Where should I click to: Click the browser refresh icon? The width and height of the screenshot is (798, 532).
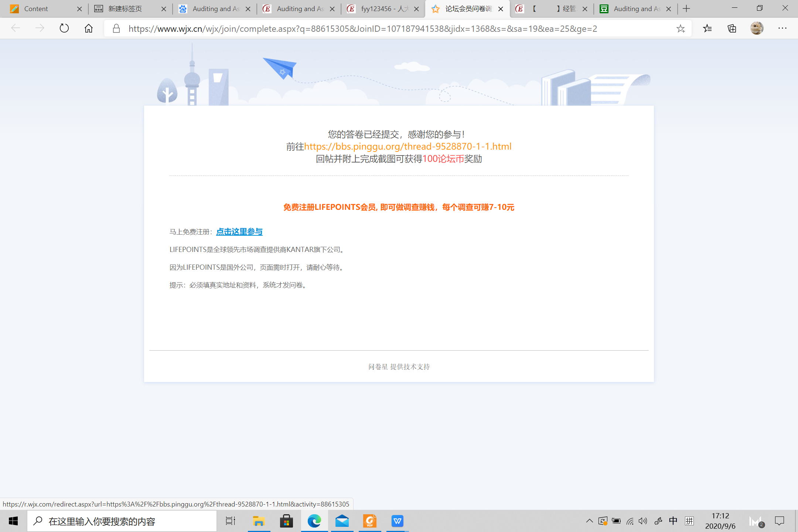[64, 28]
